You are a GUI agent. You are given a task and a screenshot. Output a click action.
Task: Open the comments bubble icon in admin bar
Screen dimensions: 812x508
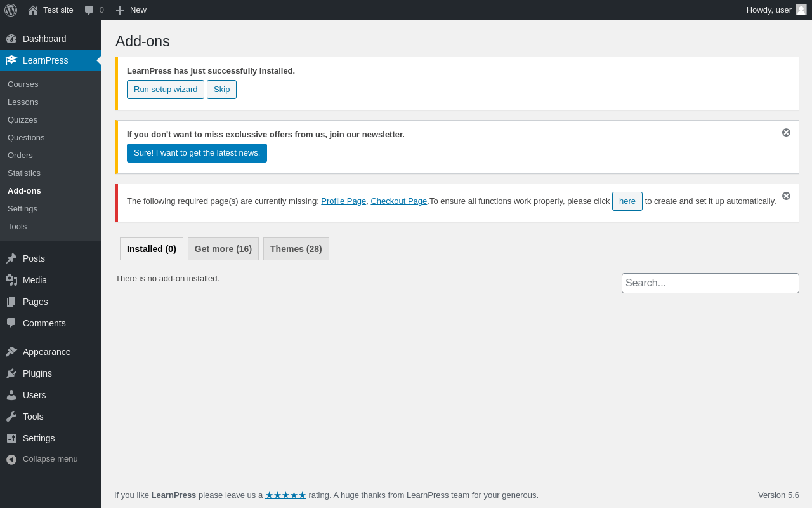pyautogui.click(x=89, y=10)
